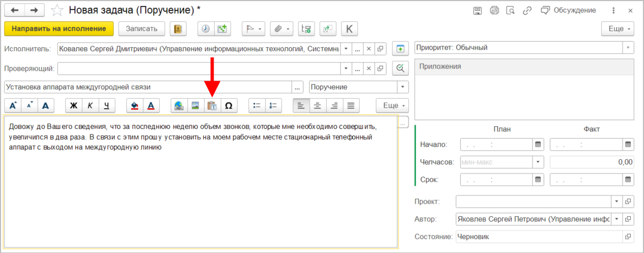Insert hyperlink with globe icon
This screenshot has width=644, height=253.
179,105
